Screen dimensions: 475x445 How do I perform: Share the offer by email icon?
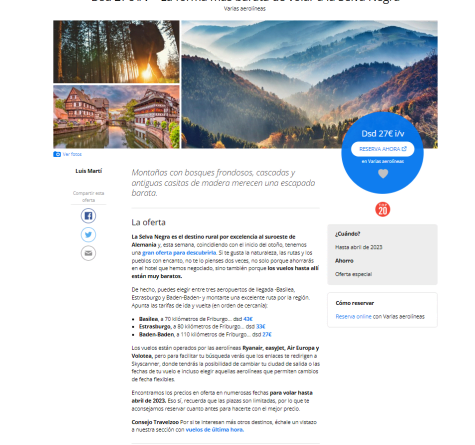pyautogui.click(x=88, y=253)
